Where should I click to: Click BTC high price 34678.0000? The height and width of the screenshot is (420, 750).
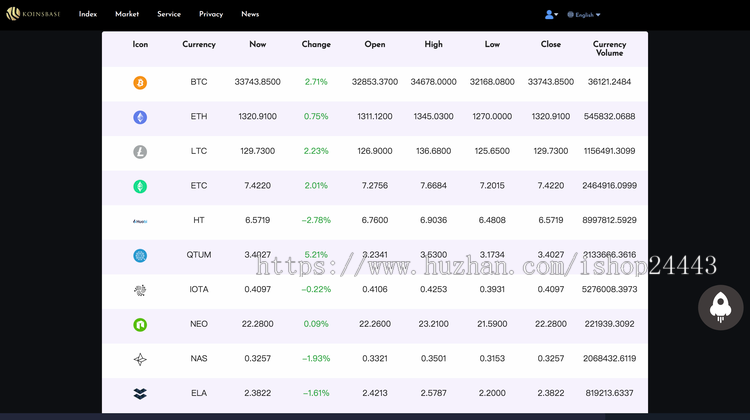(x=433, y=82)
